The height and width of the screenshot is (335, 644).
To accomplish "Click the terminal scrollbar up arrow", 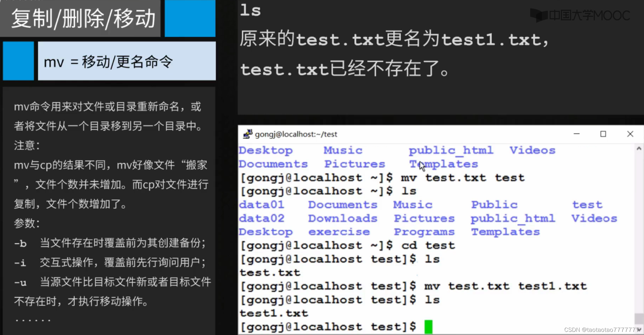I will tap(639, 149).
